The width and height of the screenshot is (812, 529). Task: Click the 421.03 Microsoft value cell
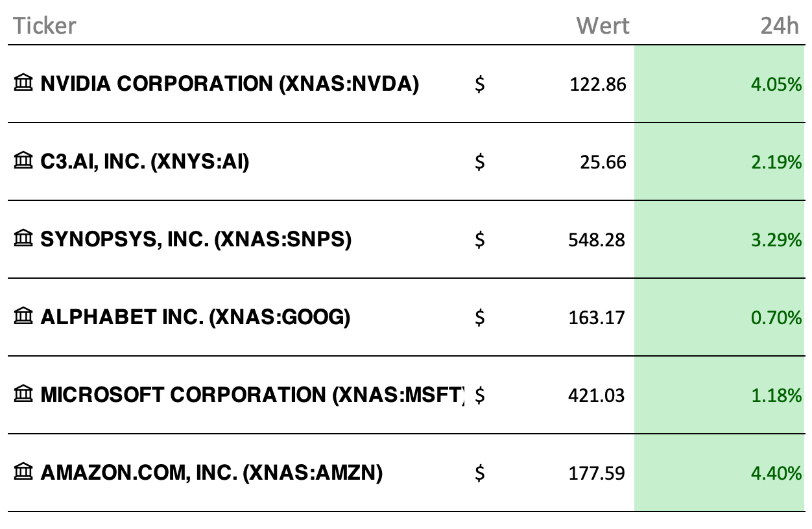tap(597, 395)
